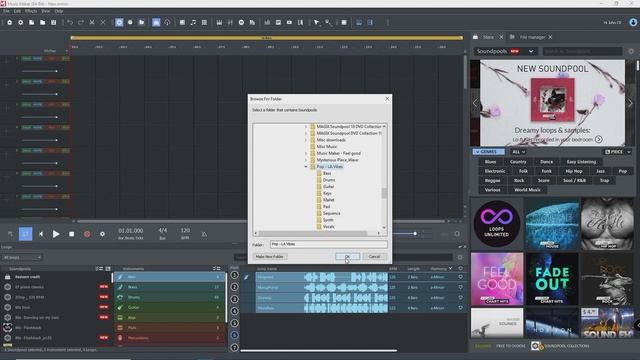Image resolution: width=640 pixels, height=360 pixels.
Task: Click the Percussion instrument icon
Action: tap(120, 338)
